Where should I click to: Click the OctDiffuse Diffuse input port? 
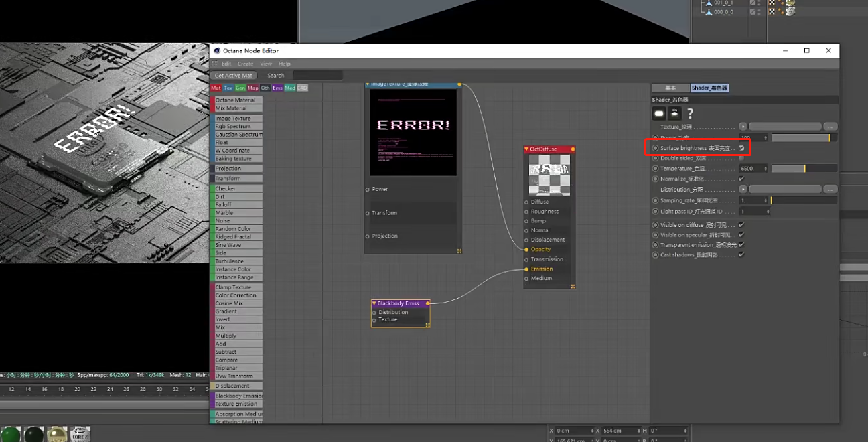point(526,202)
